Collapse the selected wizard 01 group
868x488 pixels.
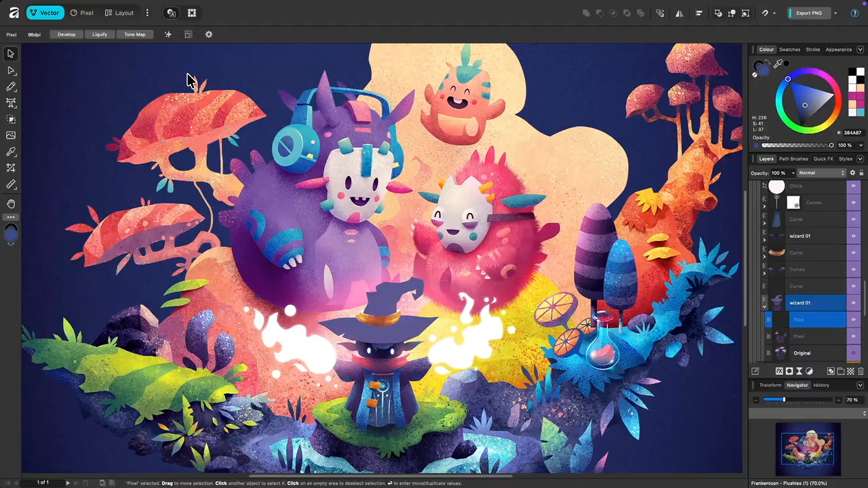pos(765,306)
